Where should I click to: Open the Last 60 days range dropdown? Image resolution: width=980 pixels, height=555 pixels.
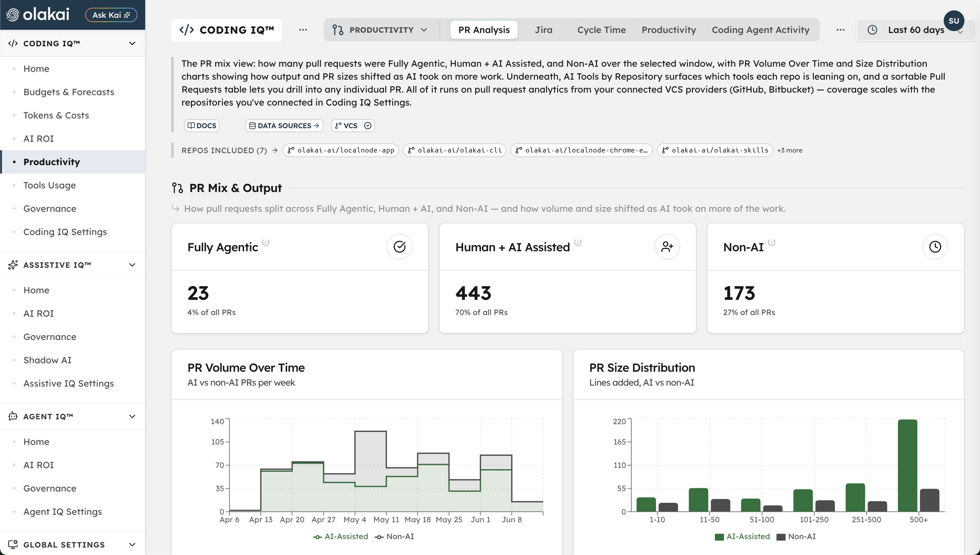coord(916,30)
